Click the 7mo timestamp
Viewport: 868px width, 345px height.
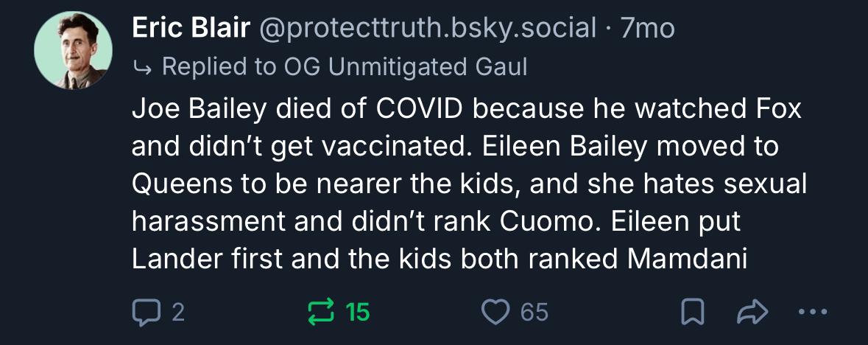coord(649,29)
